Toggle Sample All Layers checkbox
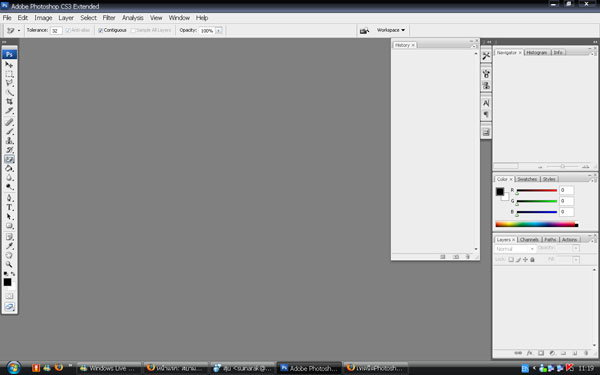The image size is (600, 375). click(133, 30)
